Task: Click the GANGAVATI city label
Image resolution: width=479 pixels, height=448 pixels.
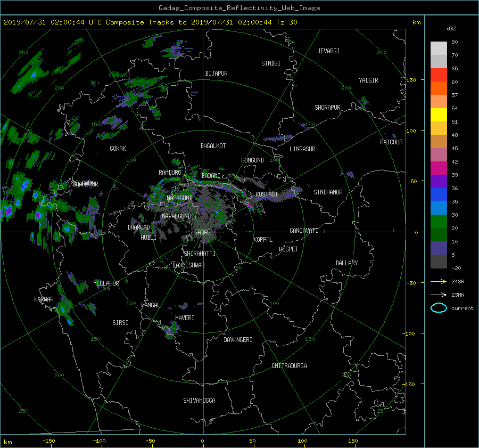Action: tap(304, 231)
